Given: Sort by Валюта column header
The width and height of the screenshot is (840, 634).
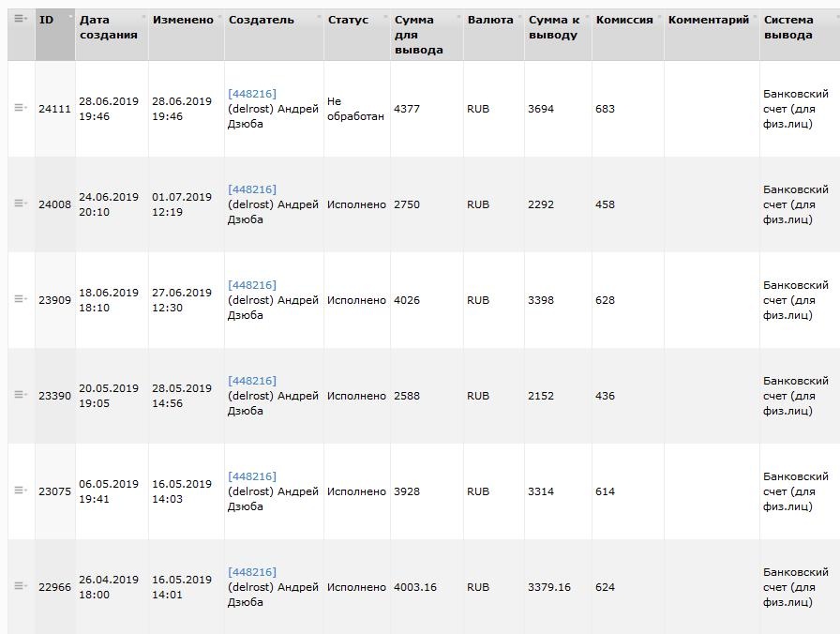Looking at the screenshot, I should [490, 20].
